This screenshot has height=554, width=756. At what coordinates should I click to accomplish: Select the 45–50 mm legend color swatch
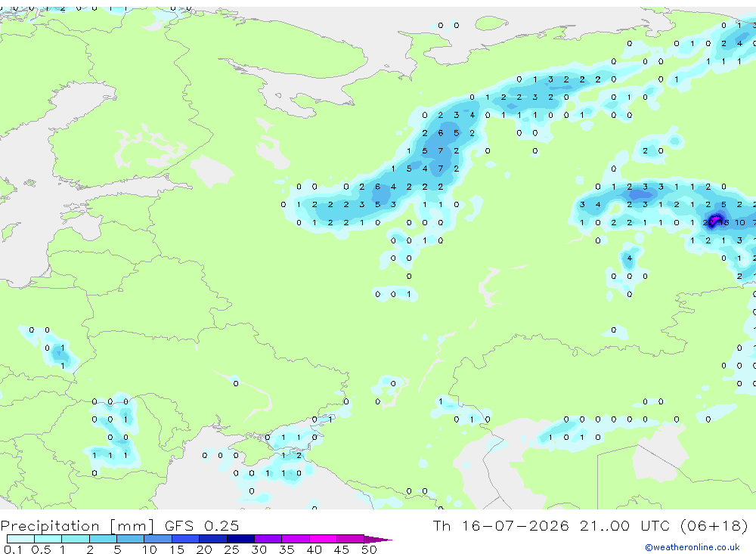350,539
